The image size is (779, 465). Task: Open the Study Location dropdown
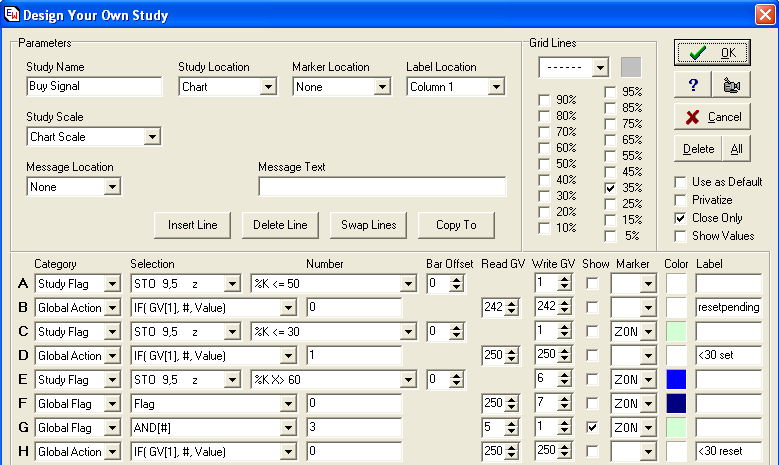pyautogui.click(x=267, y=87)
